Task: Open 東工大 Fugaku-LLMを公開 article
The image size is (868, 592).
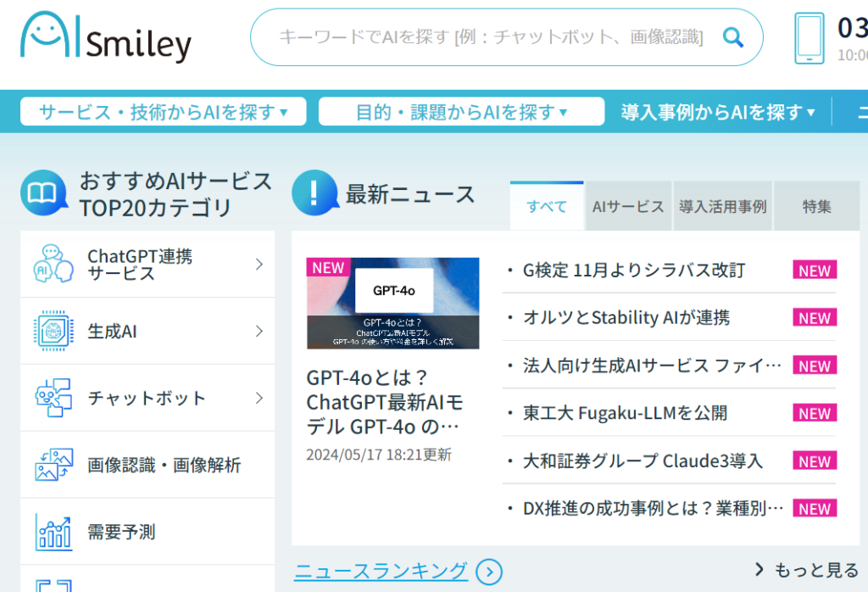Action: 625,413
